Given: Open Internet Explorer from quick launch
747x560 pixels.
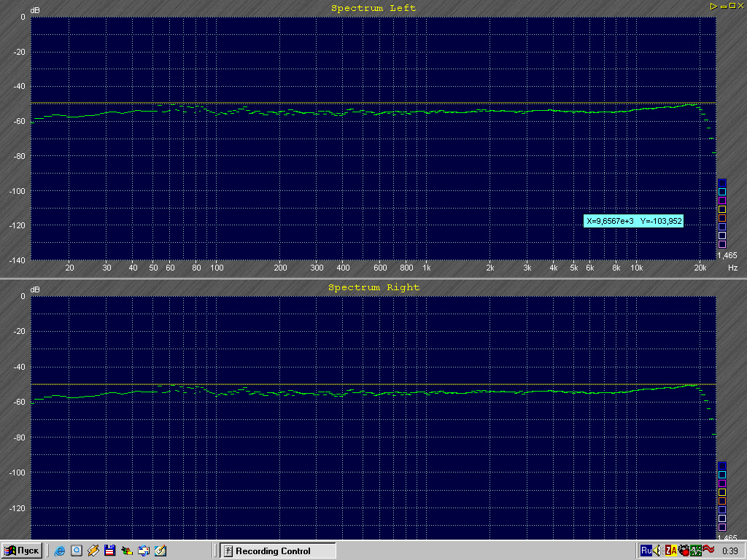Looking at the screenshot, I should click(x=60, y=551).
